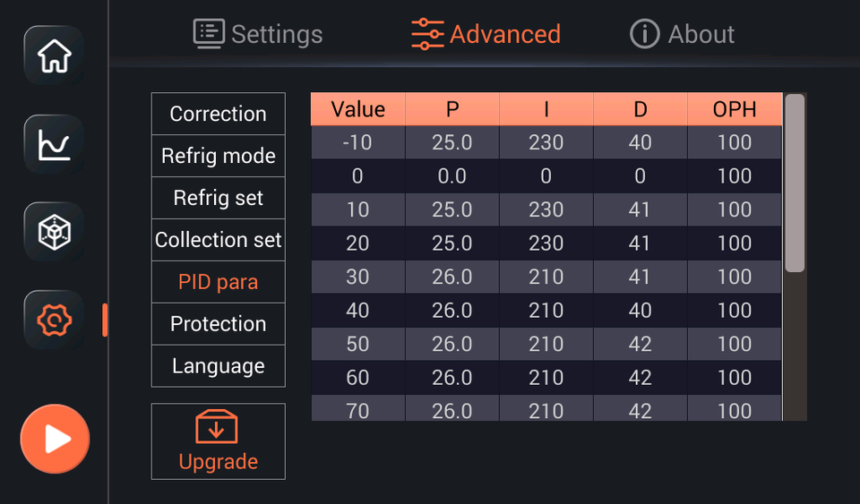This screenshot has height=504, width=860.
Task: Click the OPH column header
Action: [x=735, y=109]
